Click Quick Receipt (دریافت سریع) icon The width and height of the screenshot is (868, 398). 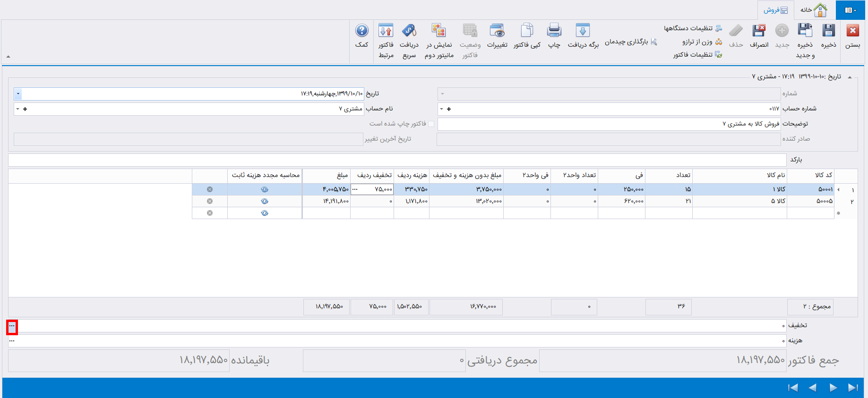409,31
